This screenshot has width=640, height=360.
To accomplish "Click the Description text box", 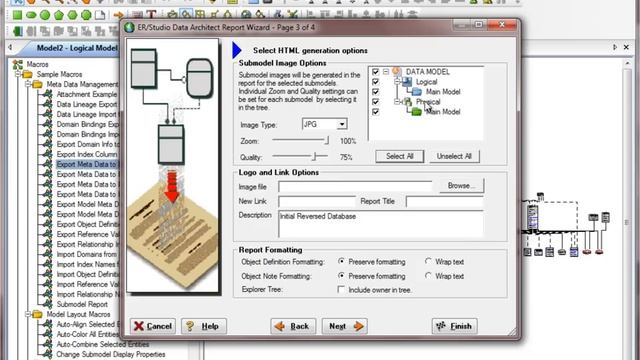I will [x=381, y=224].
